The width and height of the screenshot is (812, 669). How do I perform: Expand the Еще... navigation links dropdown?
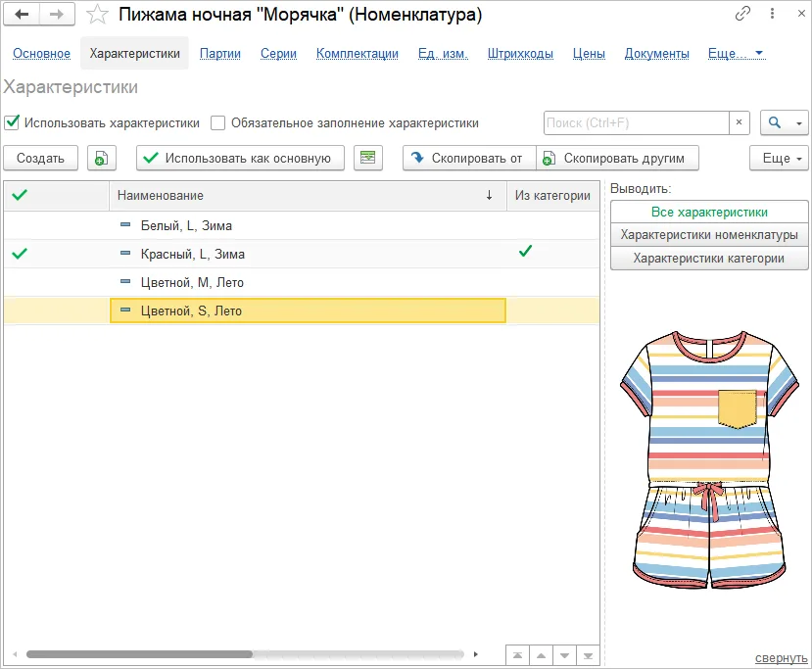coord(736,53)
